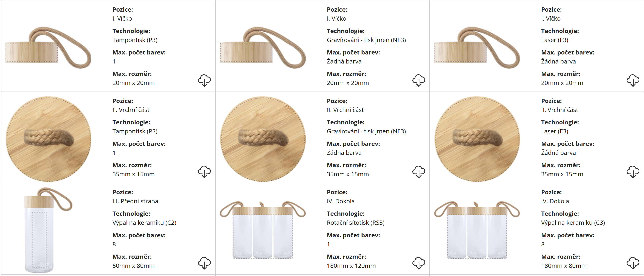
Task: Open the three-bottle image for Rotační sítotisk
Action: (262, 230)
